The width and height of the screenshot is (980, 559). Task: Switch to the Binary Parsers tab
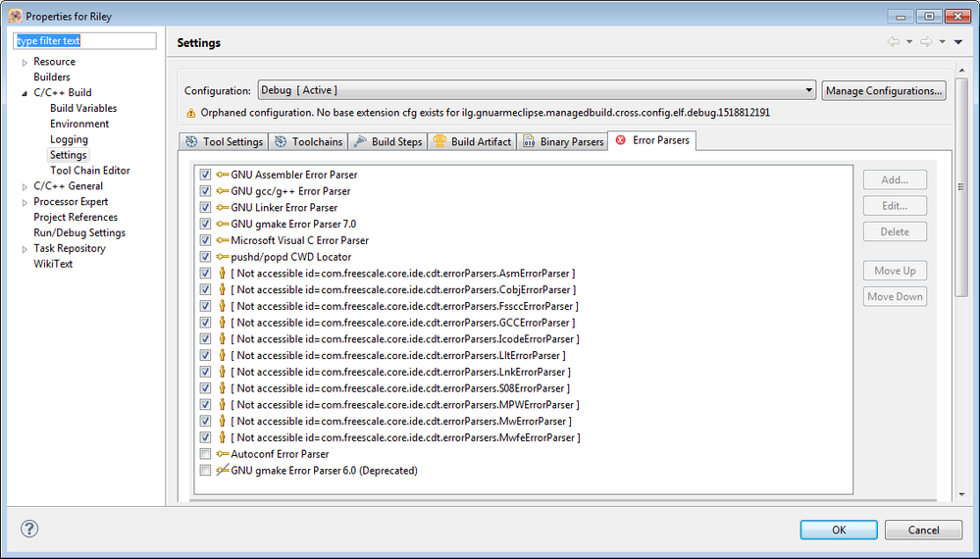pyautogui.click(x=564, y=142)
